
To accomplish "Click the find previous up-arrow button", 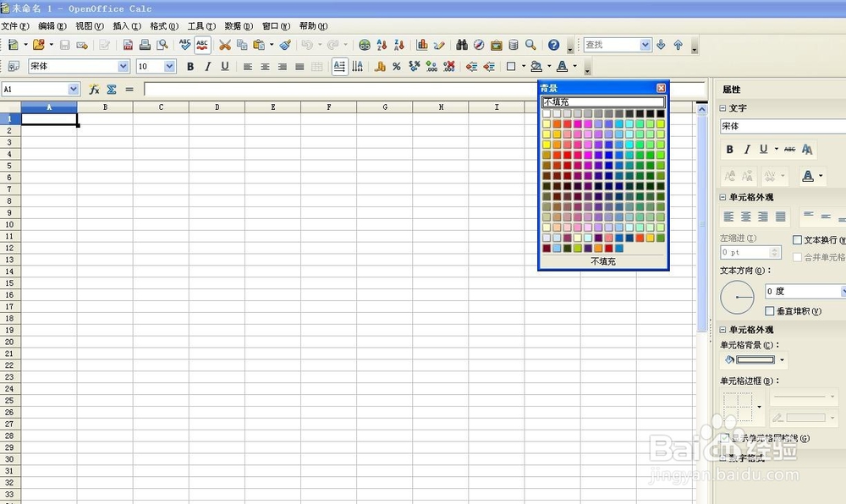I will (678, 46).
